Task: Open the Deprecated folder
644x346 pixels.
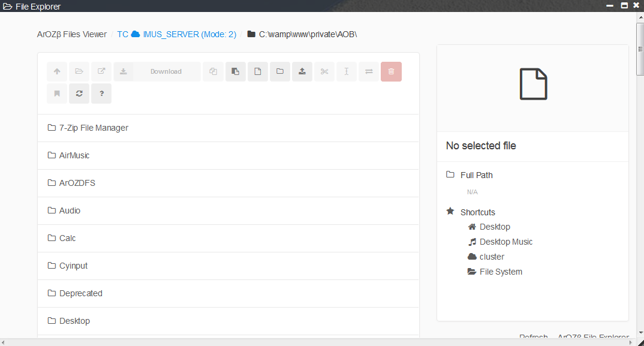Action: click(80, 293)
